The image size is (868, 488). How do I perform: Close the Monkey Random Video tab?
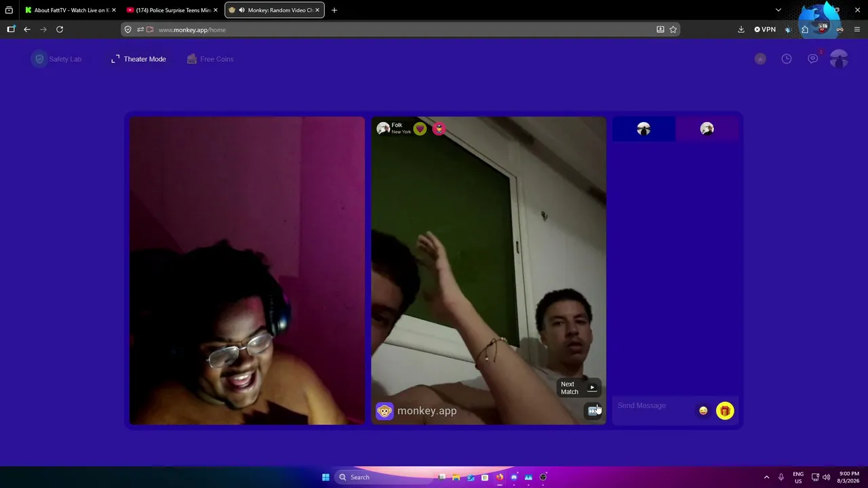click(317, 10)
